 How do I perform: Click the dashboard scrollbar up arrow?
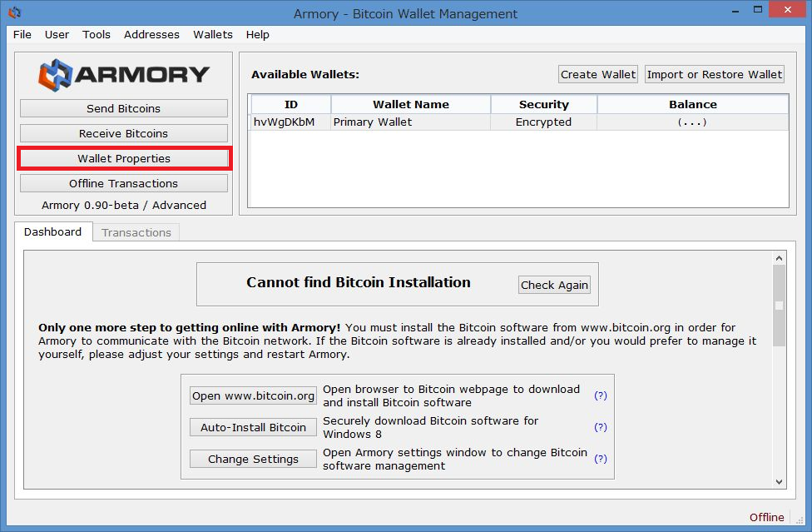tap(779, 258)
